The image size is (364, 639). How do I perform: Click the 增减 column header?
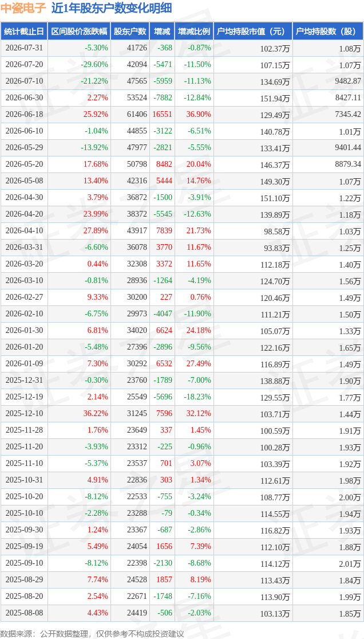point(161,31)
